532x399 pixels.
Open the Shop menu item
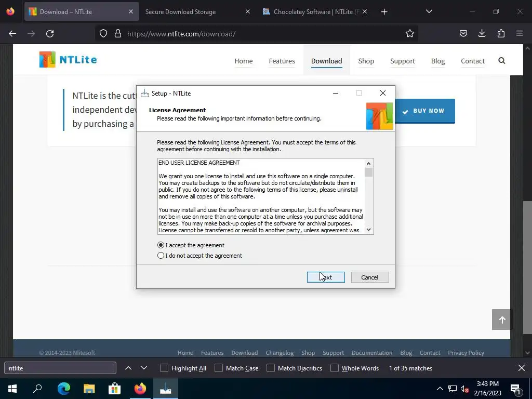pyautogui.click(x=366, y=61)
